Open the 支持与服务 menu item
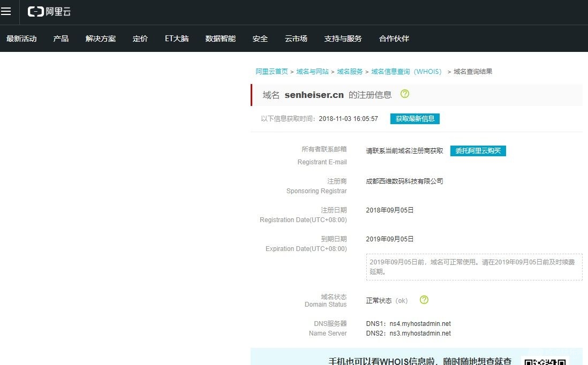Screen dimensions: 588x365 (343, 39)
